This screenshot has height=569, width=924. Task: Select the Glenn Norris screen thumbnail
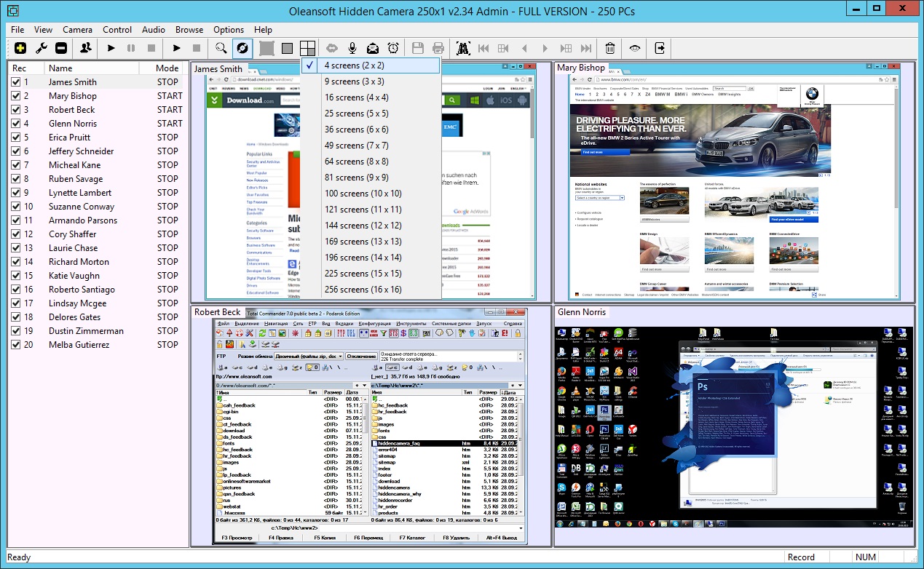pyautogui.click(x=734, y=426)
